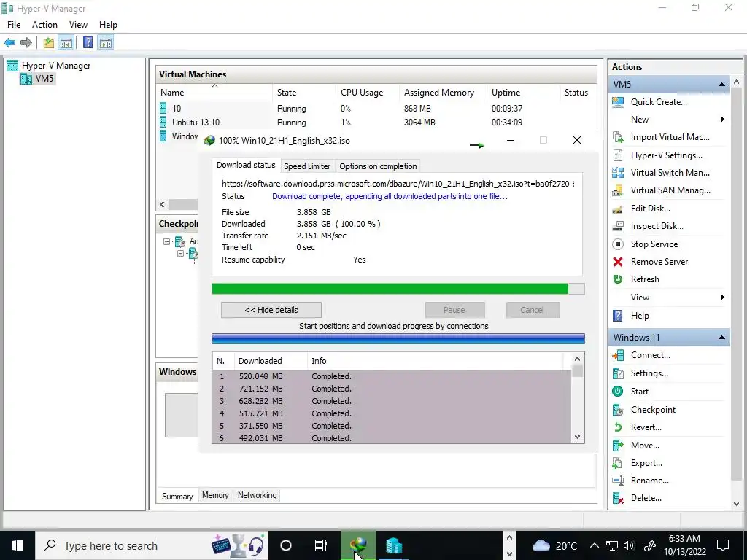
Task: Open the File menu
Action: coord(14,25)
